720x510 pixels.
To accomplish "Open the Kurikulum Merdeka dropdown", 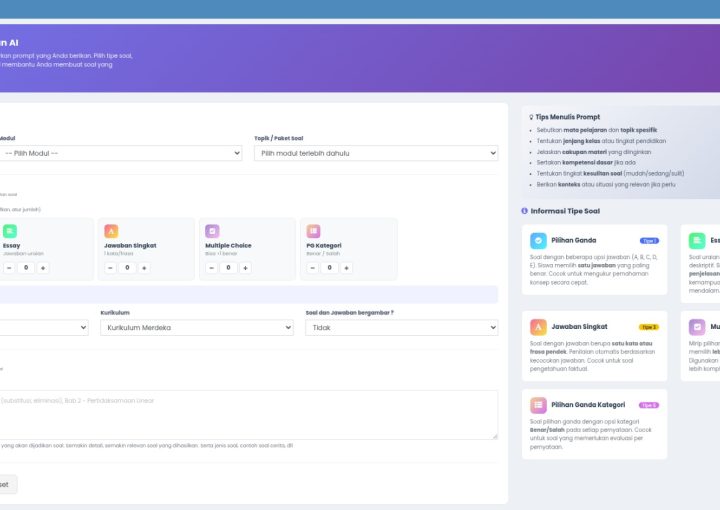I will click(x=197, y=328).
